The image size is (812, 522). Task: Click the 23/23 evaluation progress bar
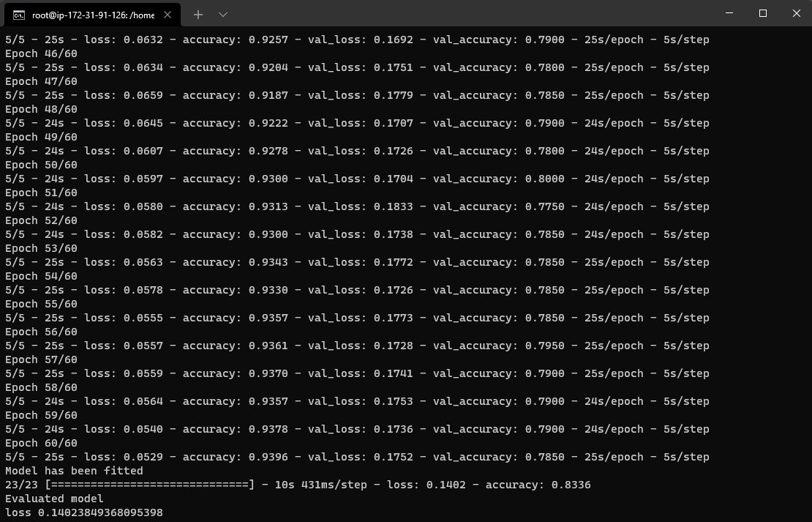(x=150, y=485)
